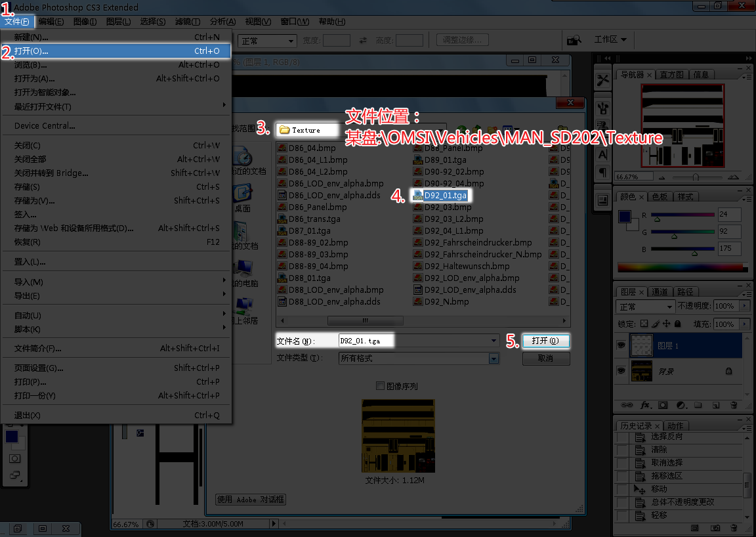Create new snapshot camera icon
The height and width of the screenshot is (537, 756).
(715, 528)
